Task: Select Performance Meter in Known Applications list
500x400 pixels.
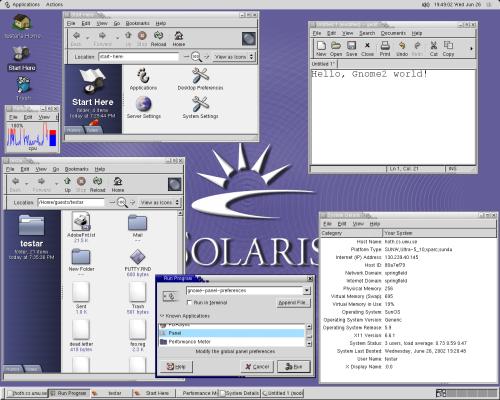Action: click(232, 342)
